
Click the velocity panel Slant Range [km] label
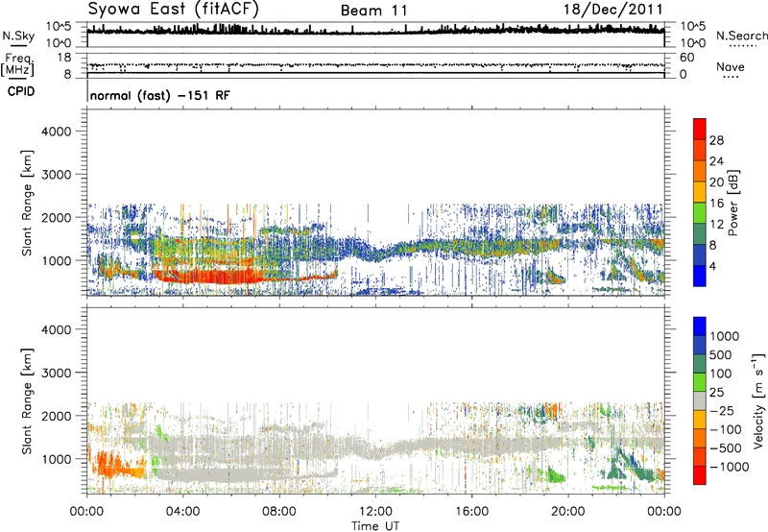pos(27,401)
